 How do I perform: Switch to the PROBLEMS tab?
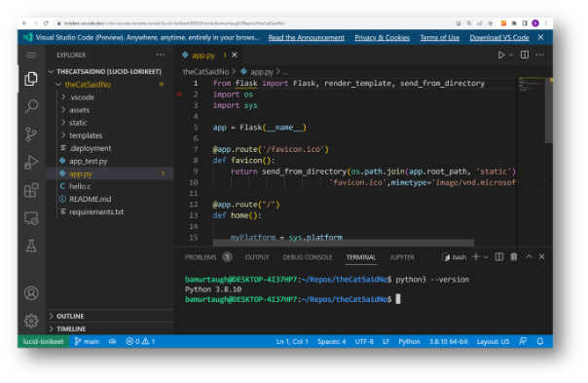[x=201, y=257]
